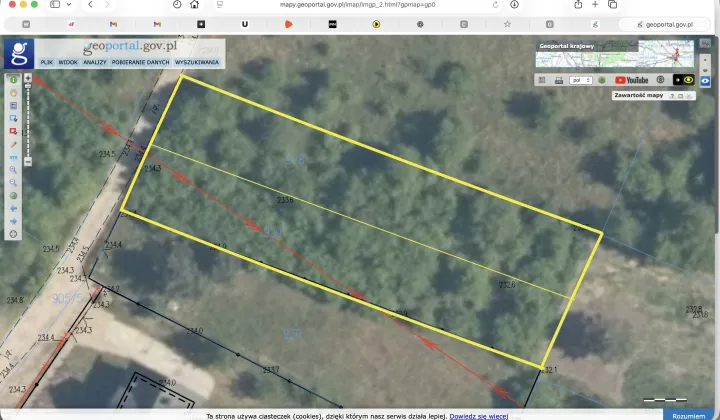The width and height of the screenshot is (720, 420).
Task: Toggle the high-contrast eye mode
Action: 675,80
